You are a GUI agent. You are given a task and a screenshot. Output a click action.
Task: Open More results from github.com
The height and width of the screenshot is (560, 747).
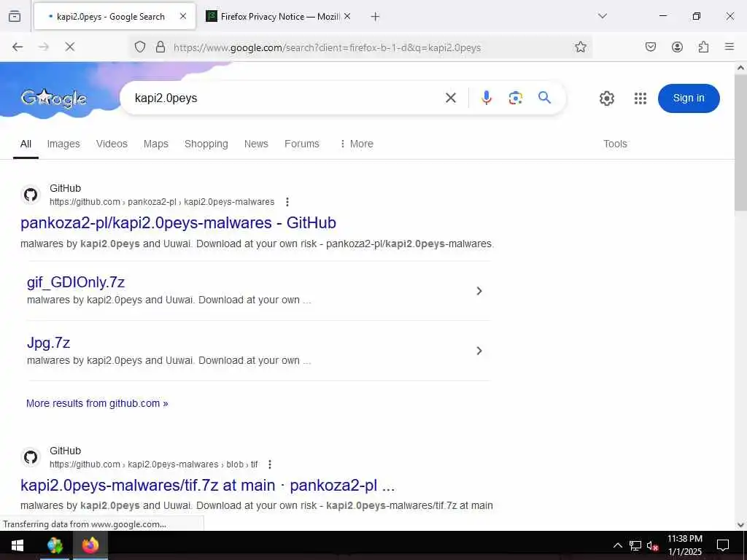[97, 403]
